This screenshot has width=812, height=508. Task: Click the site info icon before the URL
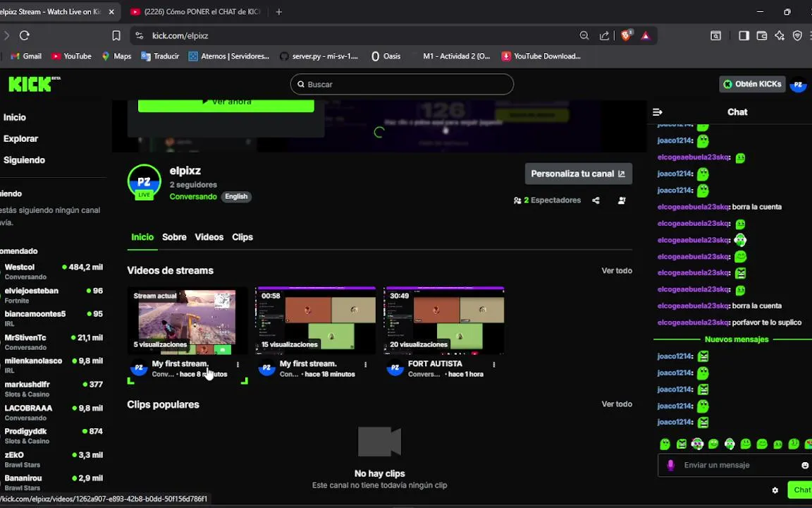click(x=139, y=36)
